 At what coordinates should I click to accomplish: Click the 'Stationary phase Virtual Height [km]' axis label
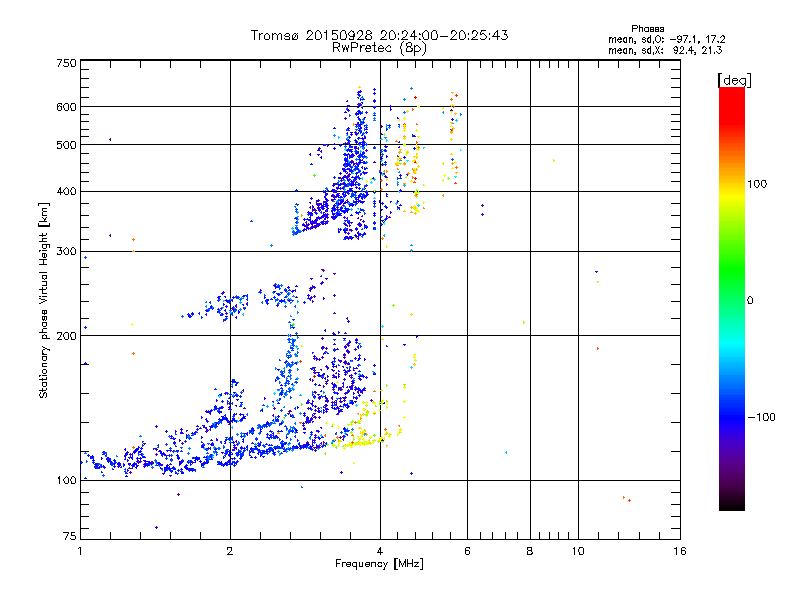(x=44, y=301)
